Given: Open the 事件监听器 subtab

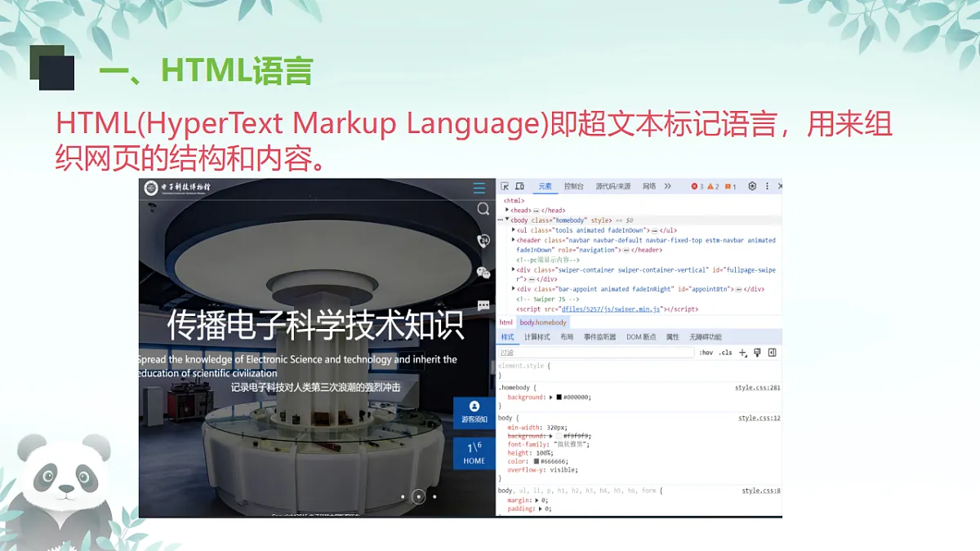Looking at the screenshot, I should tap(599, 337).
